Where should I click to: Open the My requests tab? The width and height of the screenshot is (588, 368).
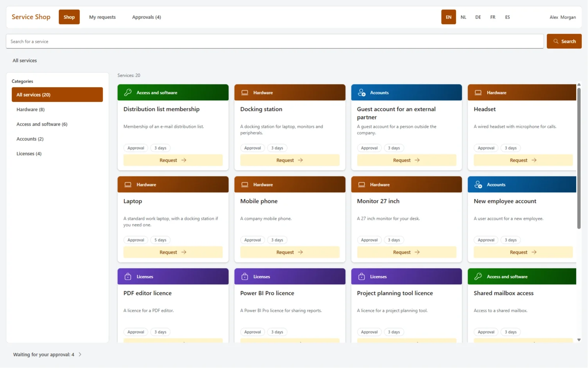coord(102,17)
